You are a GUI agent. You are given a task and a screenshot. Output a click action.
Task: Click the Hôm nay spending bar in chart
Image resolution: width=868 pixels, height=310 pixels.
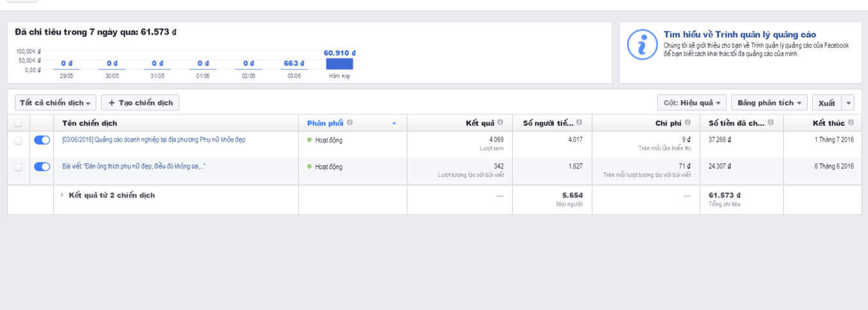click(x=339, y=64)
